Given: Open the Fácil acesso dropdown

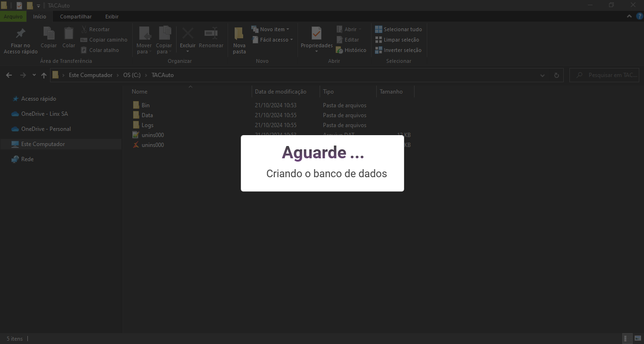Looking at the screenshot, I should (272, 40).
